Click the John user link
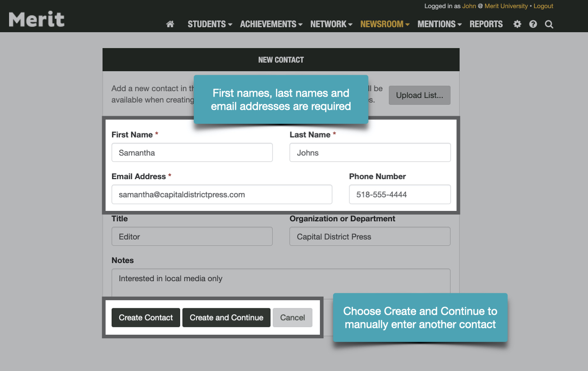Screen dimensions: 588x371 [469, 6]
